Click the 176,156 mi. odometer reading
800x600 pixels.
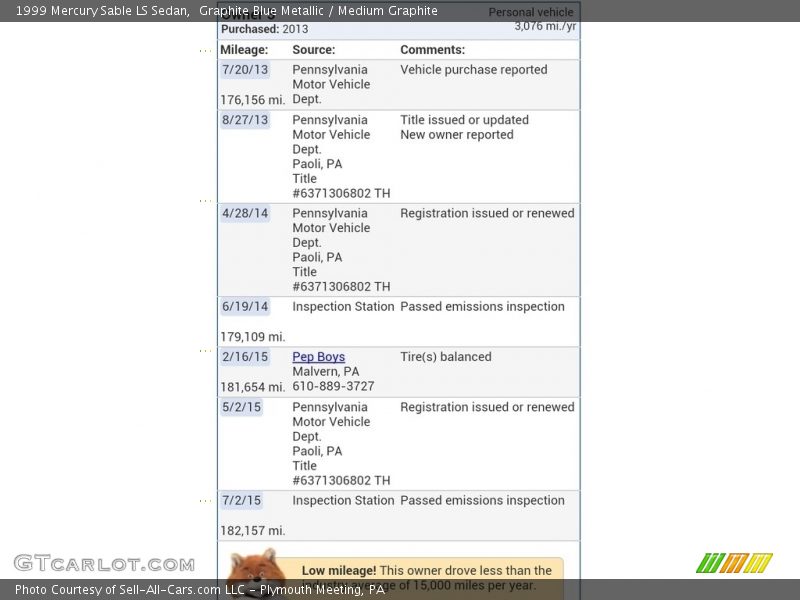pos(253,100)
